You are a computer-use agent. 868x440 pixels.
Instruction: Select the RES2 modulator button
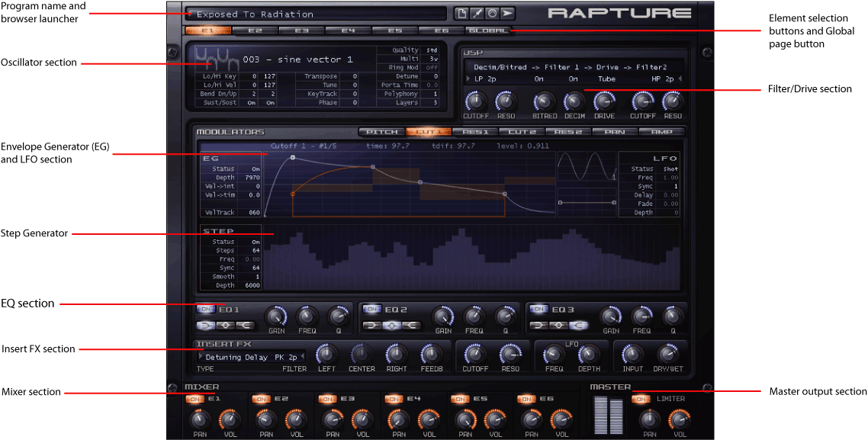pyautogui.click(x=568, y=132)
